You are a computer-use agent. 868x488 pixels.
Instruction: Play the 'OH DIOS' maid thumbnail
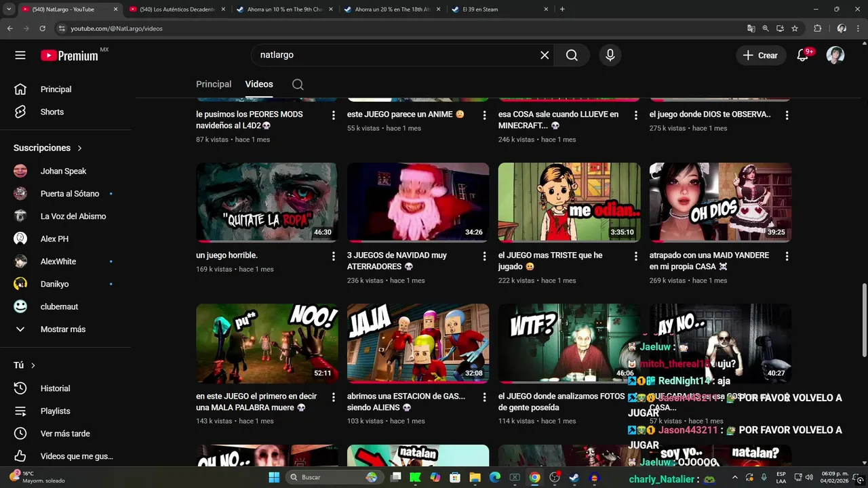pyautogui.click(x=720, y=202)
